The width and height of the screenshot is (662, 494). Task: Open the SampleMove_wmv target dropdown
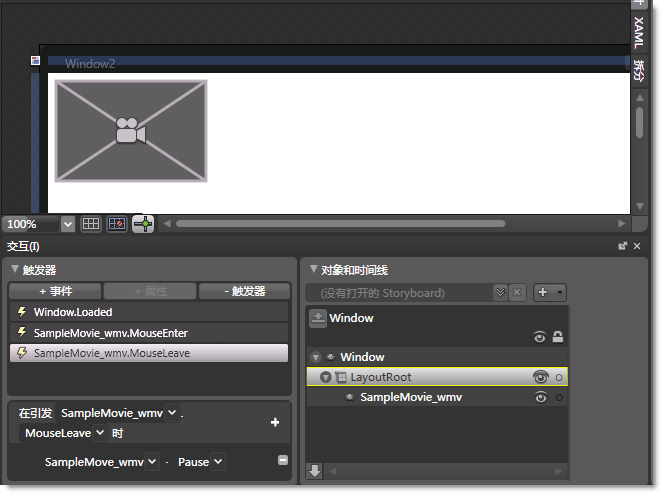pyautogui.click(x=152, y=461)
